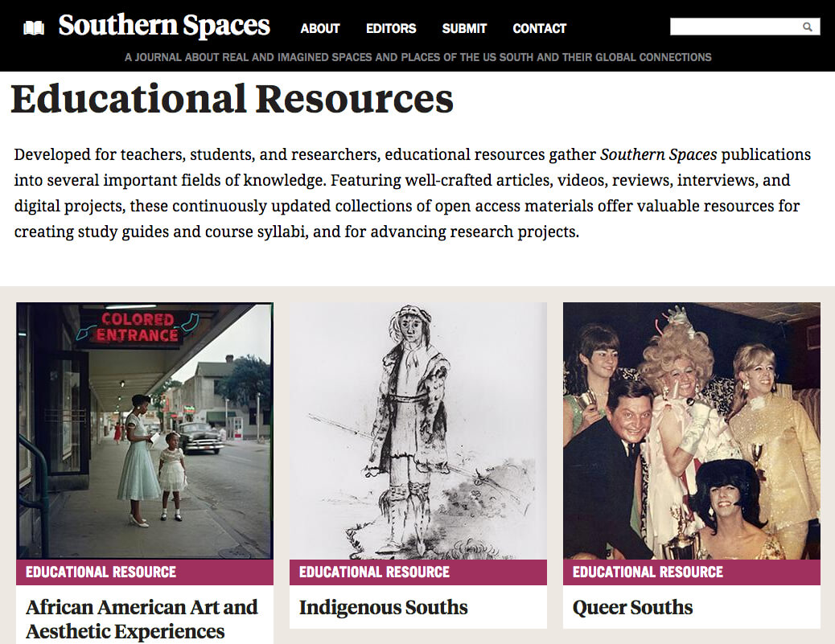Click the magnifying glass search icon
The width and height of the screenshot is (835, 644).
point(808,27)
